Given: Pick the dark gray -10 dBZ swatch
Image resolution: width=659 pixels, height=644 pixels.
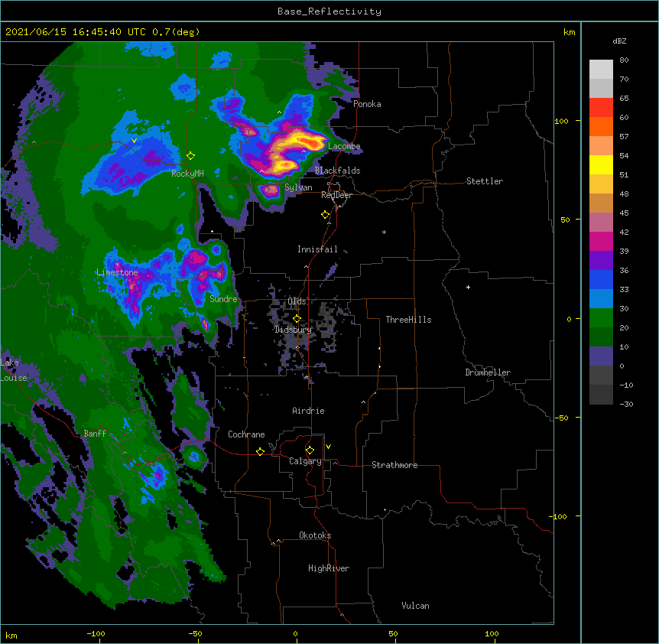Looking at the screenshot, I should (601, 395).
